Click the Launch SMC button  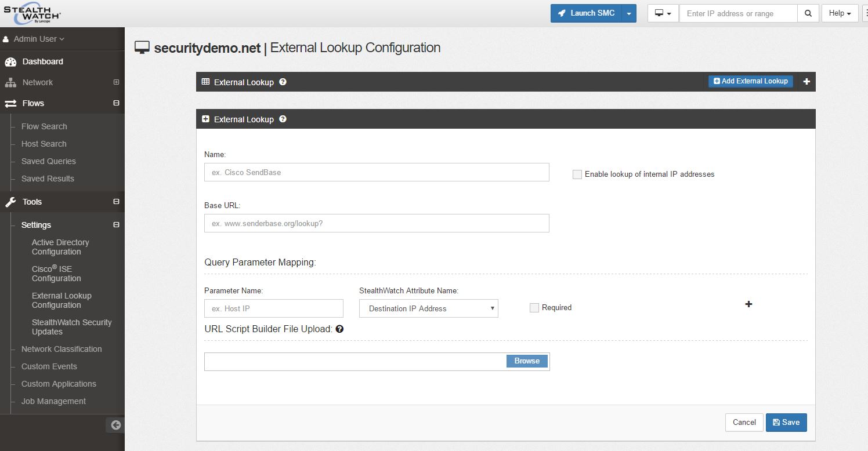[586, 13]
